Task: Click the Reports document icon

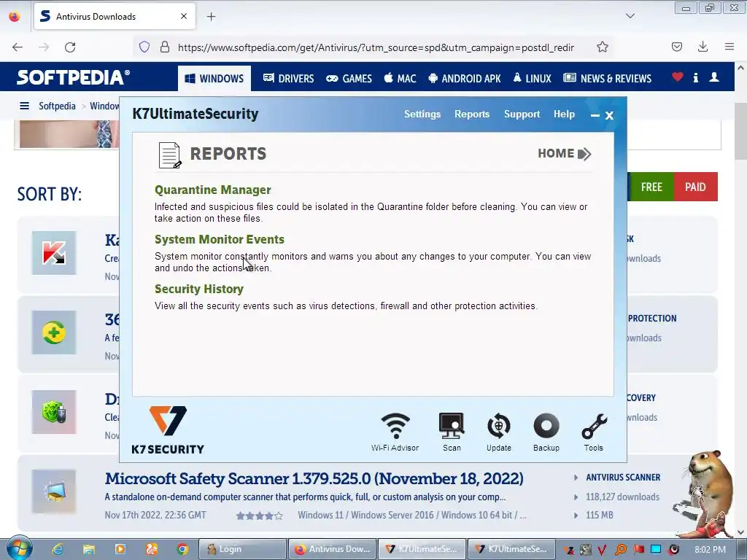Action: [x=169, y=155]
